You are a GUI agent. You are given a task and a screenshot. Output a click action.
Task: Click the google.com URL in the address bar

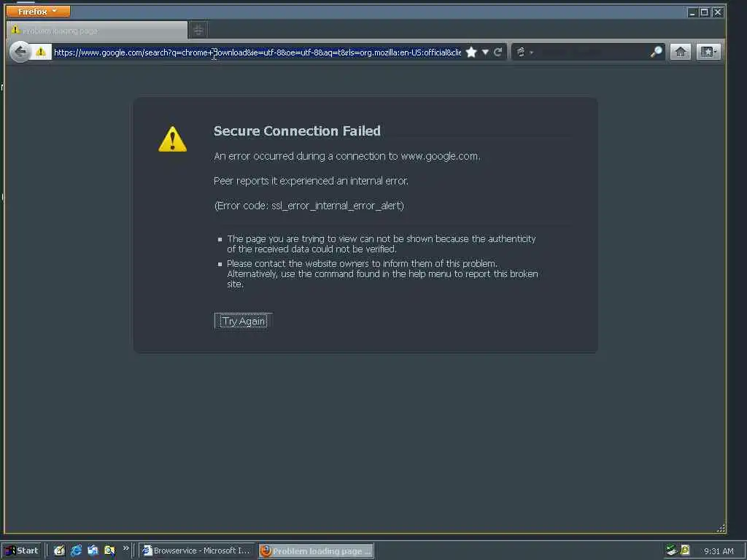pyautogui.click(x=258, y=52)
